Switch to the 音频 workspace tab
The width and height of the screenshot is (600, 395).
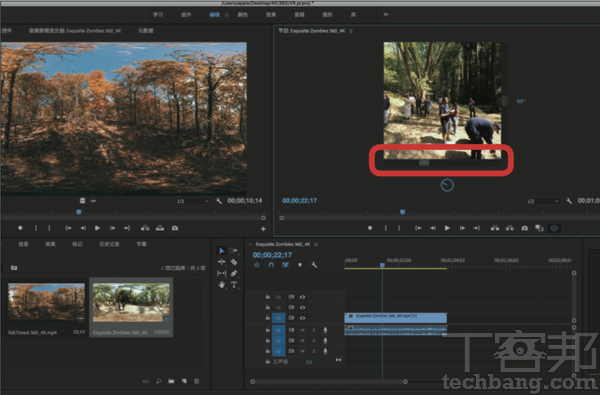pos(299,15)
